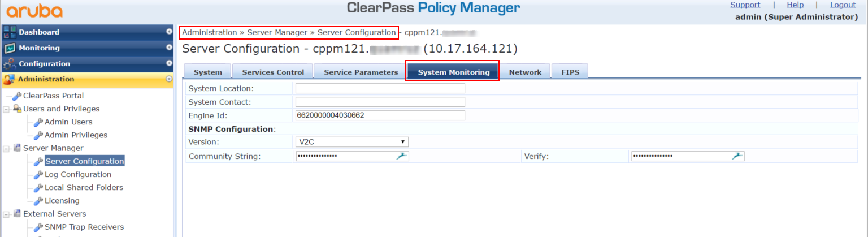Open Log Configuration in the tree
Image resolution: width=868 pixels, height=237 pixels.
pos(78,174)
